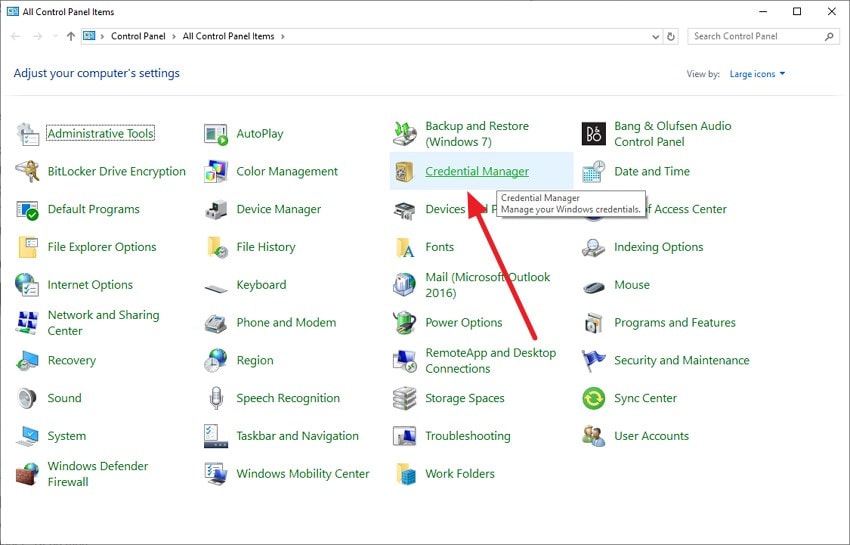Open the Taskbar and Navigation link
This screenshot has width=850, height=545.
pos(297,436)
